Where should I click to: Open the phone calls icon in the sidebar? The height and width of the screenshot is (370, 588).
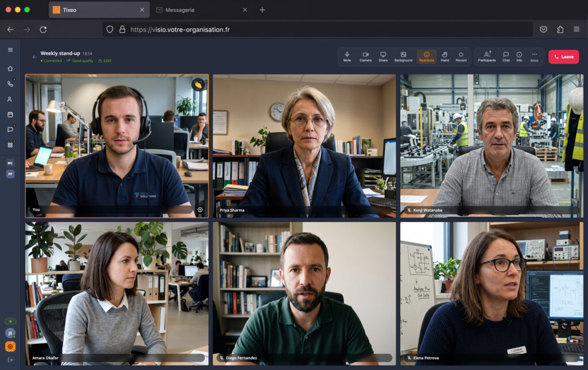[x=10, y=84]
